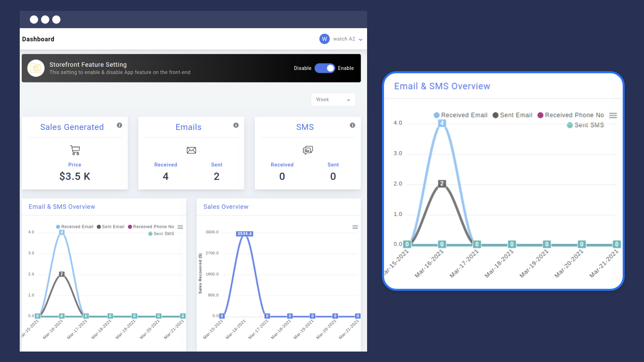Toggle Received Email series in dashboard chart legend
The height and width of the screenshot is (362, 644).
[x=74, y=227]
